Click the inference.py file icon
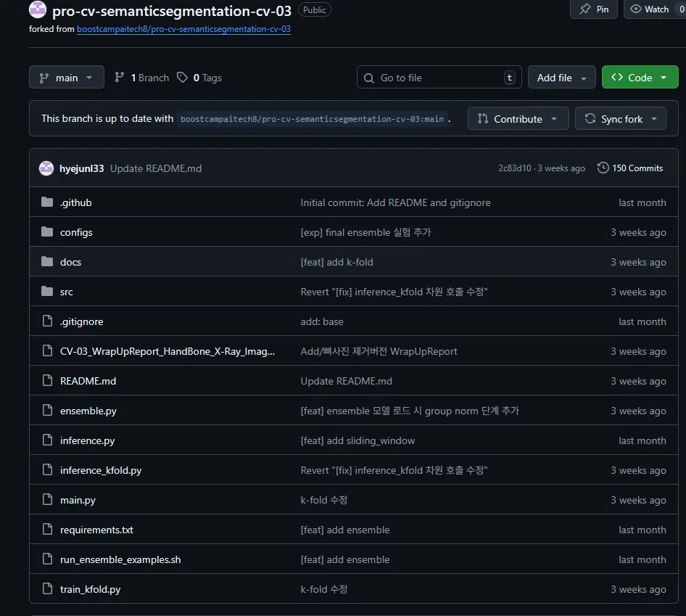 click(47, 440)
